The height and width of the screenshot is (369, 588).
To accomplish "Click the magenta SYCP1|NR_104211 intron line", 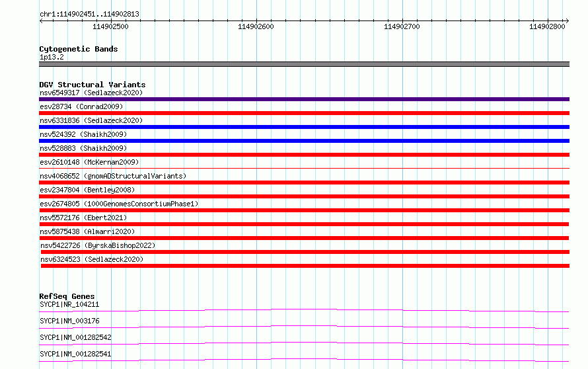I will pyautogui.click(x=304, y=310).
